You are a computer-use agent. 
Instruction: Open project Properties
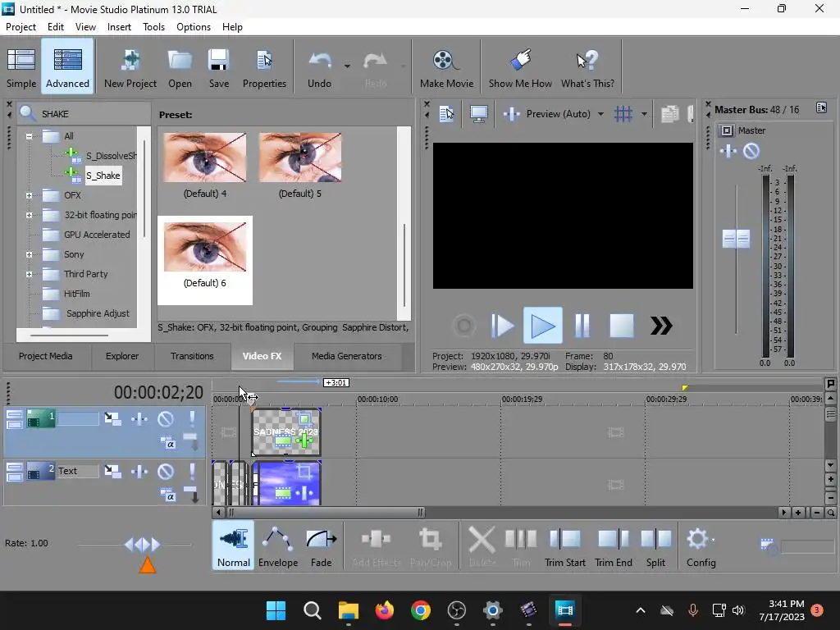[264, 67]
